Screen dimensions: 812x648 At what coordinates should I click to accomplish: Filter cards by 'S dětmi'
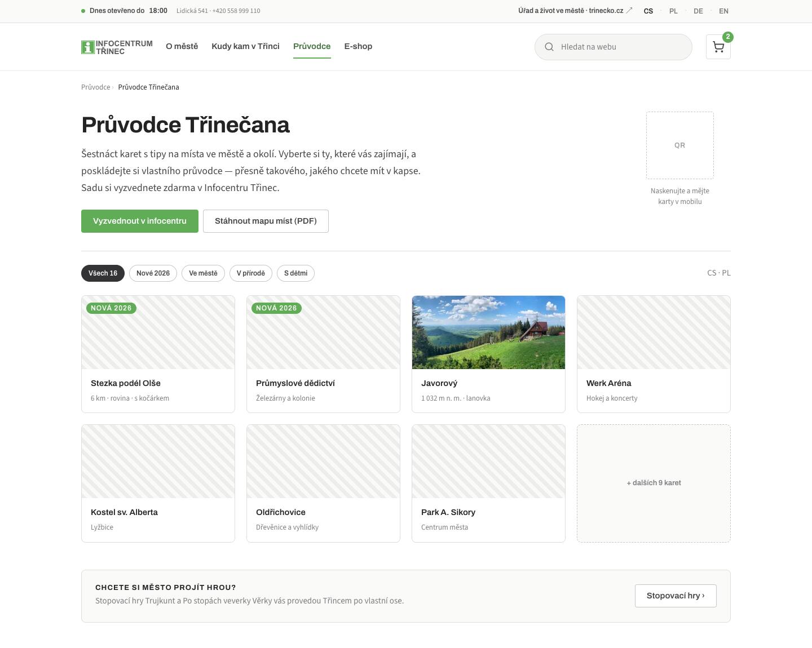[295, 273]
